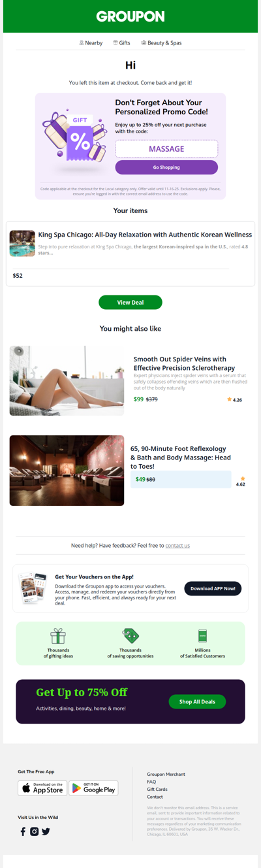This screenshot has height=868, width=261.
Task: Open the Gifts category link
Action: [122, 42]
